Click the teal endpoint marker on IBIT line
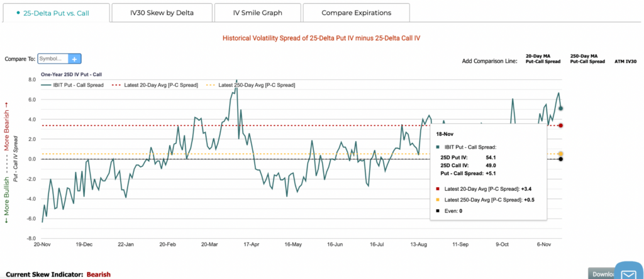644x279 pixels. [x=561, y=108]
